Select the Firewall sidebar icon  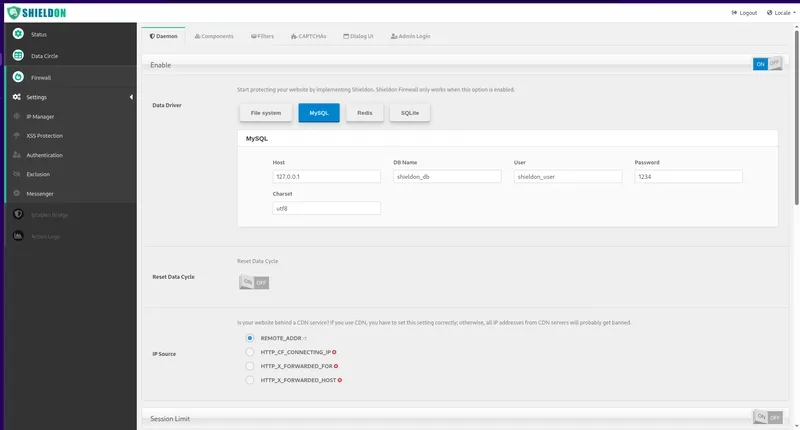[x=18, y=77]
